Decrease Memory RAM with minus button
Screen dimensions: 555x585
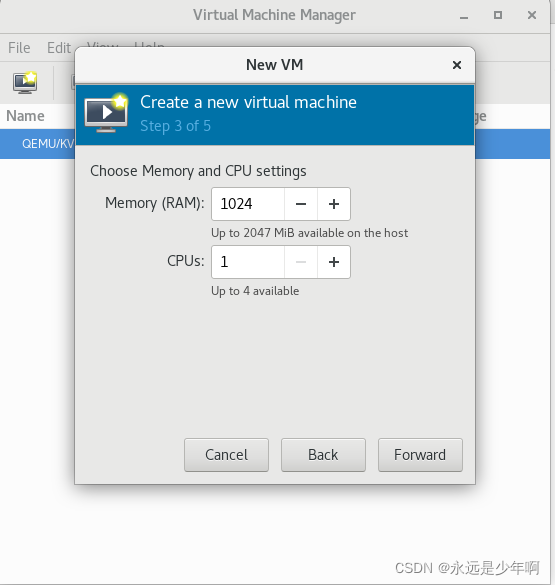click(301, 204)
